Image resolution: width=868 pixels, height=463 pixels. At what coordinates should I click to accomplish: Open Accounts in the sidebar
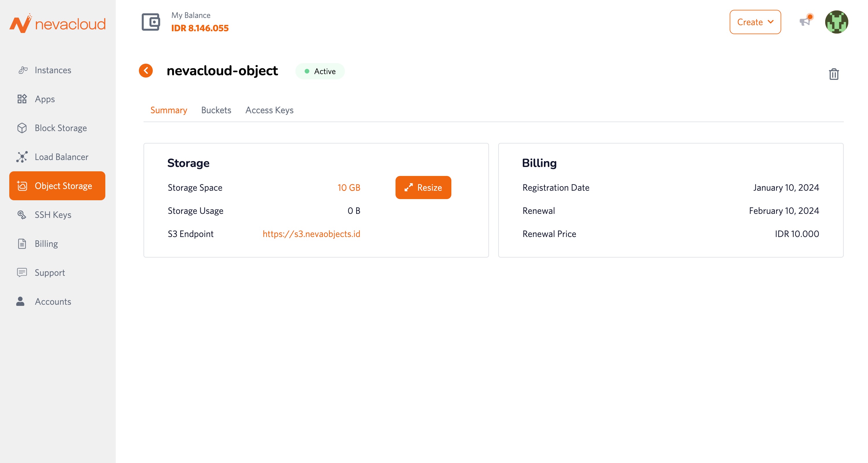[53, 302]
